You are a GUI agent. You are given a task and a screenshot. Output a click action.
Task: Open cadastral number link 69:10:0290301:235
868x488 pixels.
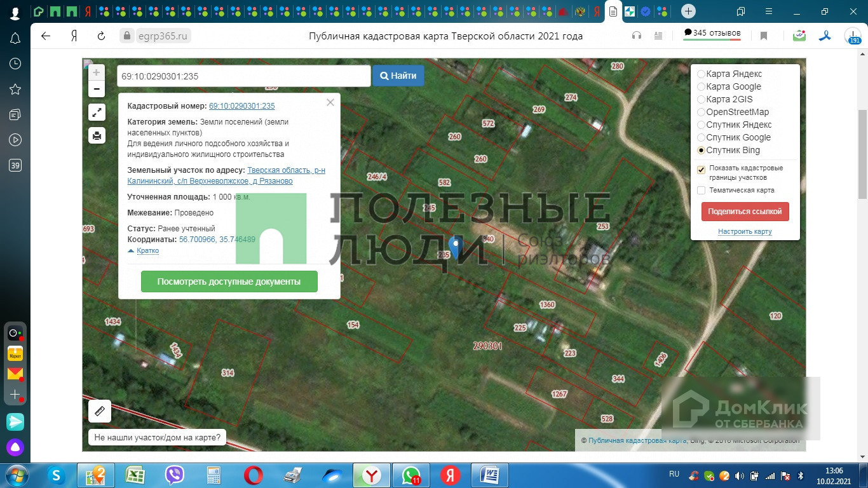242,106
